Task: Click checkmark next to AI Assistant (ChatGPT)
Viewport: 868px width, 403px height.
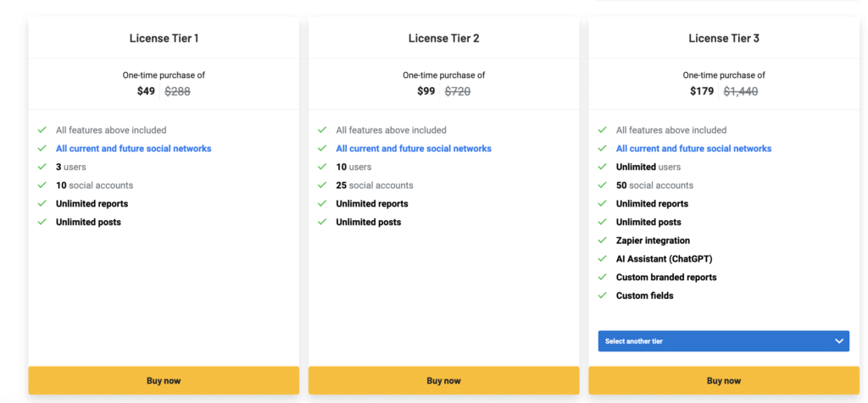Action: (602, 259)
